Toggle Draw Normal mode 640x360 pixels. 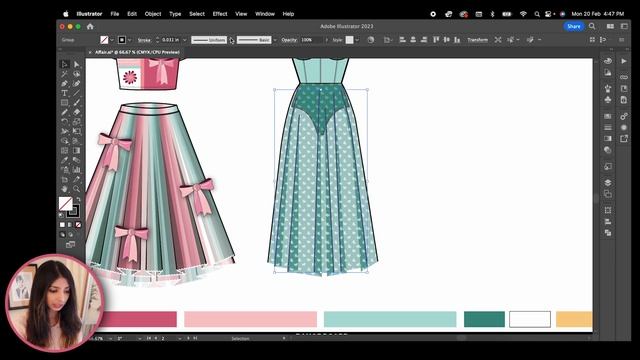62,235
